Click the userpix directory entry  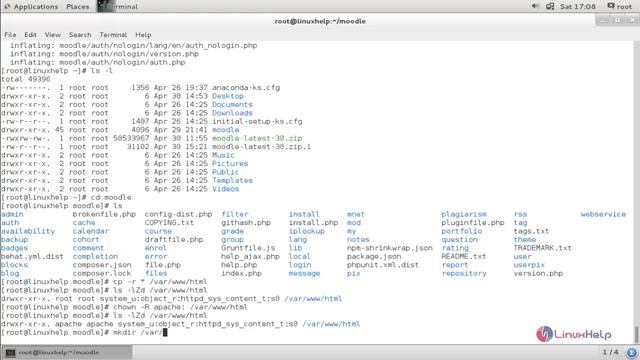(529, 265)
